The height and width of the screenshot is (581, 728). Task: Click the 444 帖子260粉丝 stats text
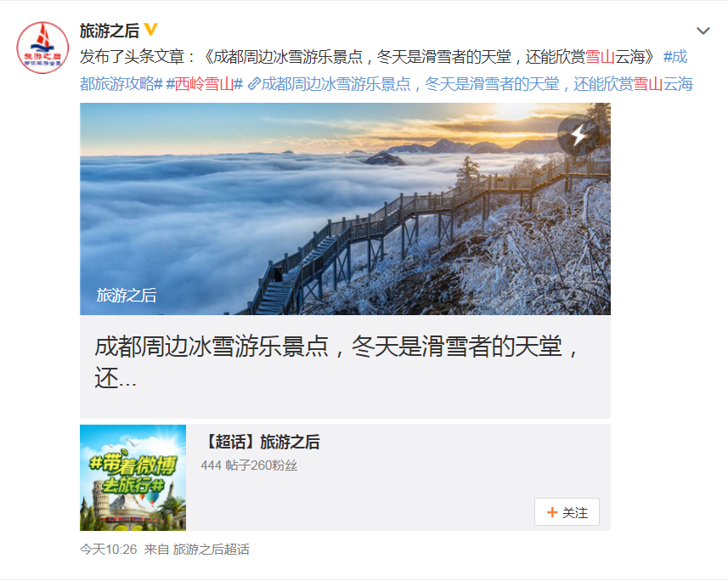[249, 465]
